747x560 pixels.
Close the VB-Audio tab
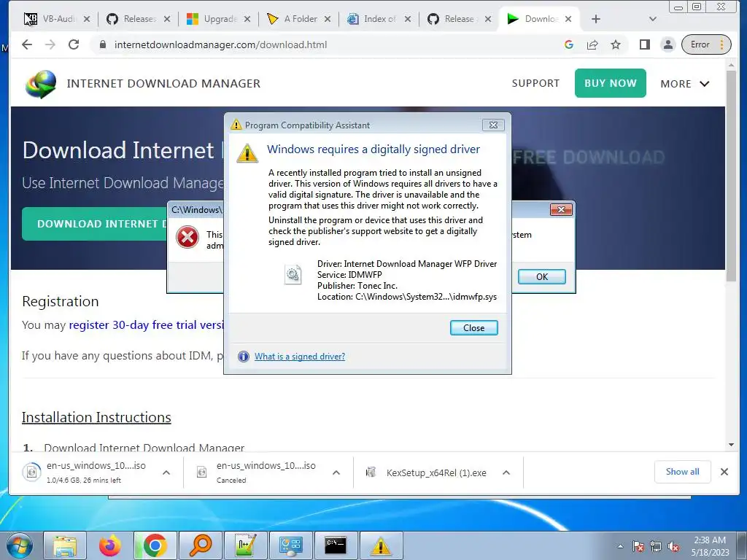point(87,19)
